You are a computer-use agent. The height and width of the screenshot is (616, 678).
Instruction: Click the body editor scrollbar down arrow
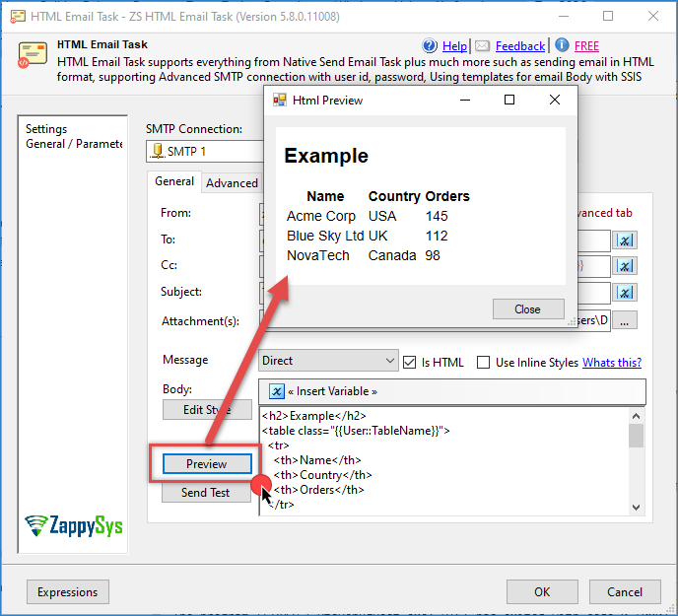pyautogui.click(x=636, y=507)
